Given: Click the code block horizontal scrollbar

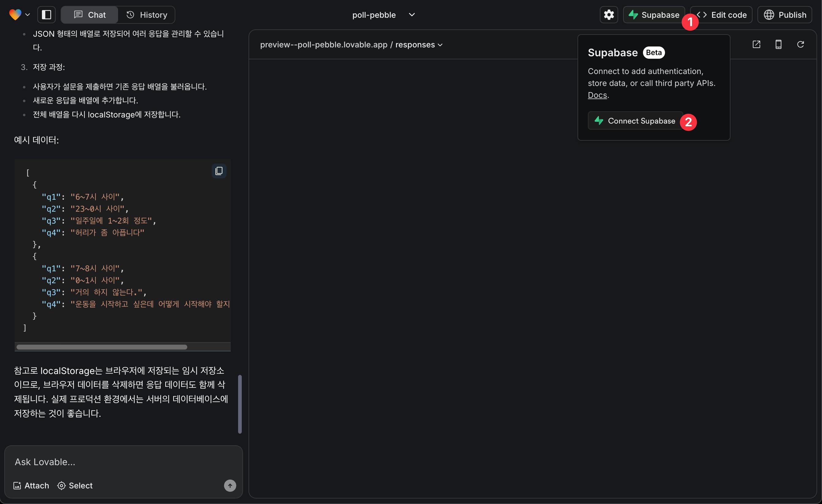Looking at the screenshot, I should click(x=102, y=347).
